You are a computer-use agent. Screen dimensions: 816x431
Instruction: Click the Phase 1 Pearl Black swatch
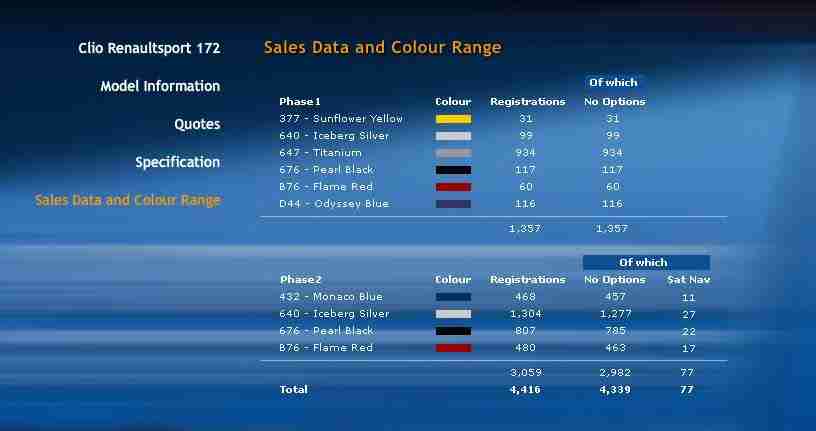[x=453, y=170]
